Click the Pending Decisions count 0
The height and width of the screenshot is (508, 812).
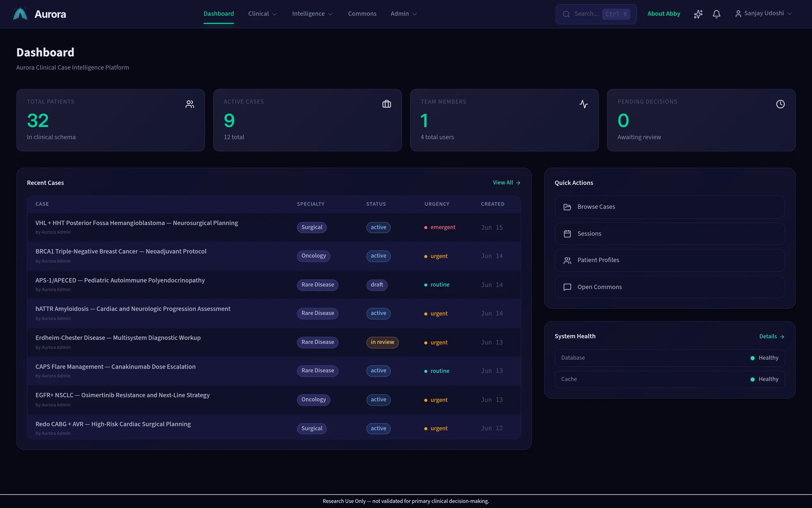click(x=623, y=121)
